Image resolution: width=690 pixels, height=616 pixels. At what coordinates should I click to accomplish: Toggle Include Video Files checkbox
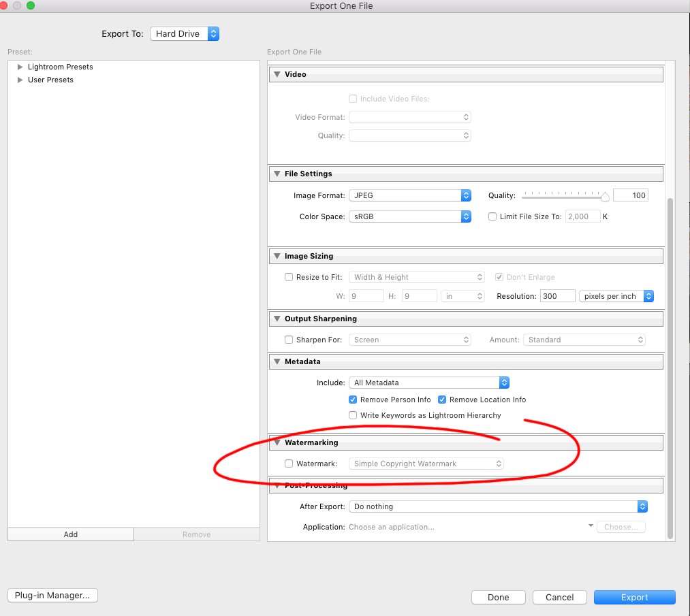(x=352, y=99)
